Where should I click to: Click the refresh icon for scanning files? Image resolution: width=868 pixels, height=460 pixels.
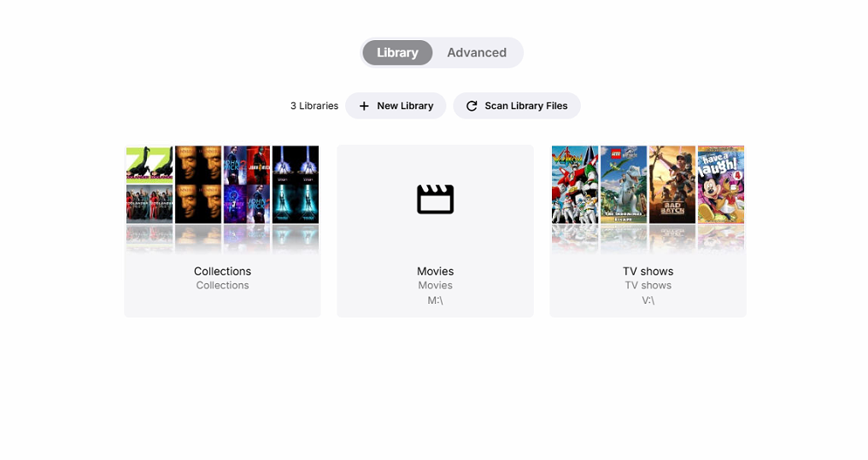click(x=472, y=106)
